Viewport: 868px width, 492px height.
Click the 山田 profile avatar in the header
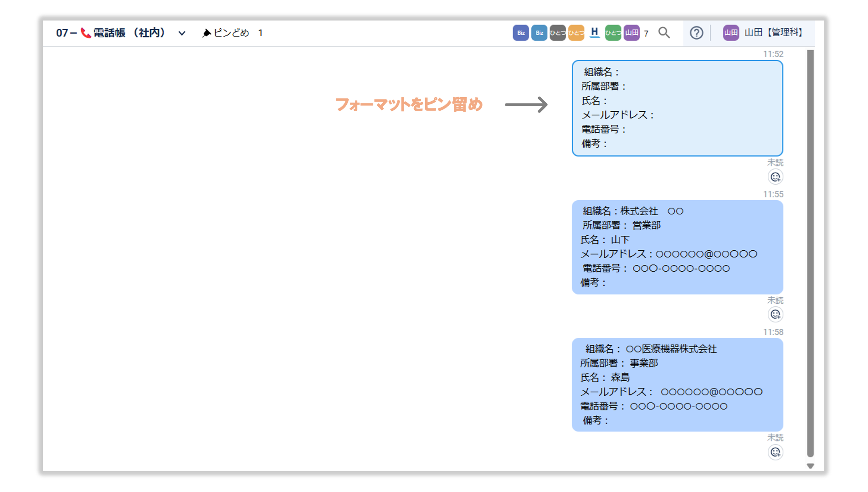coord(731,33)
